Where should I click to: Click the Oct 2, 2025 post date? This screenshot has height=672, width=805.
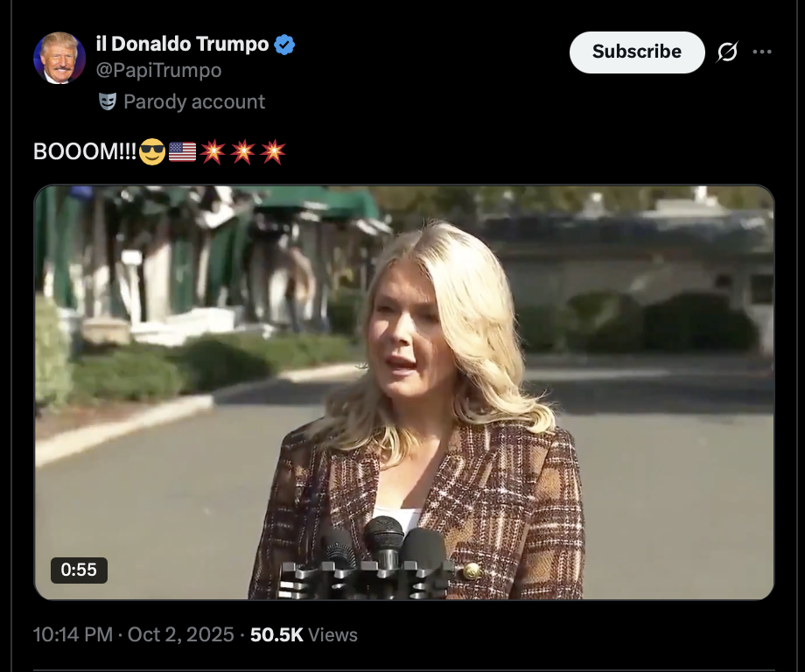coord(181,635)
